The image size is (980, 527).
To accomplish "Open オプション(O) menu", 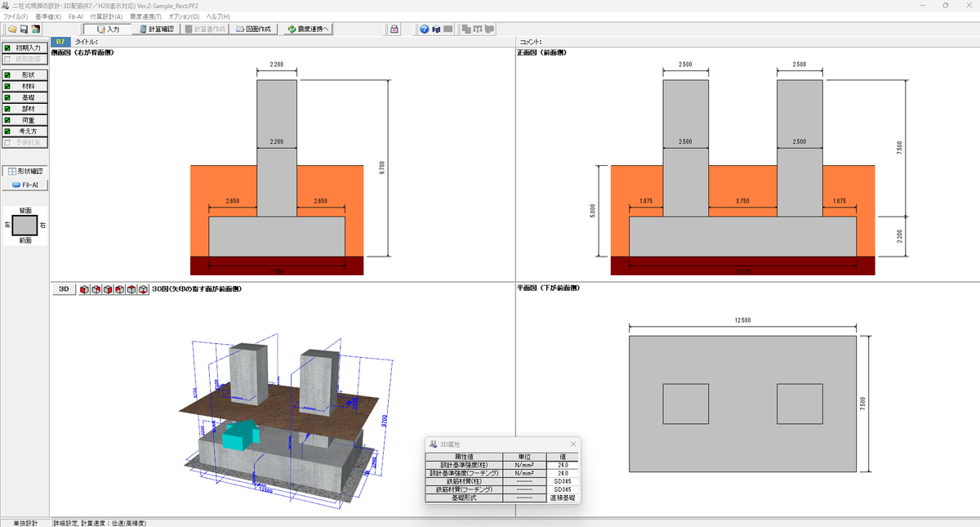I will [183, 16].
